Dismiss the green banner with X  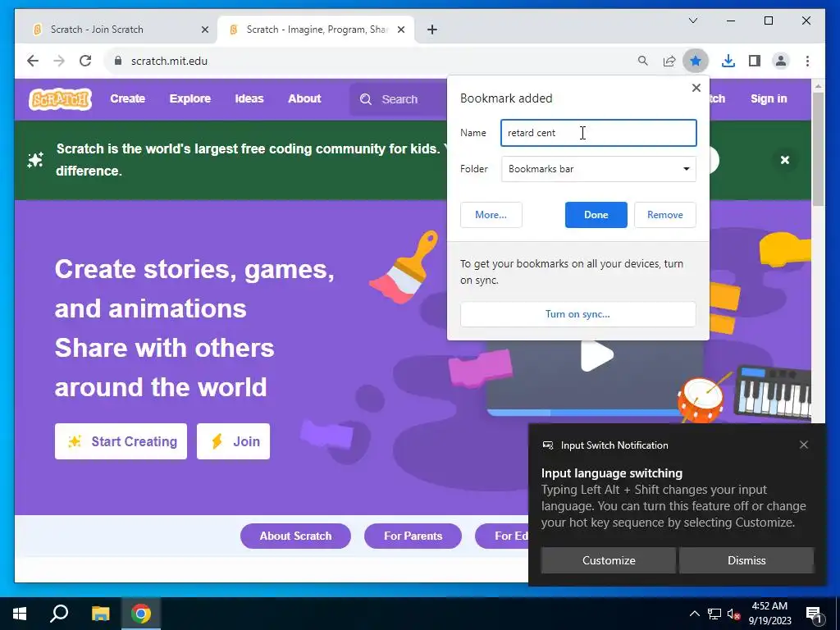pyautogui.click(x=785, y=160)
